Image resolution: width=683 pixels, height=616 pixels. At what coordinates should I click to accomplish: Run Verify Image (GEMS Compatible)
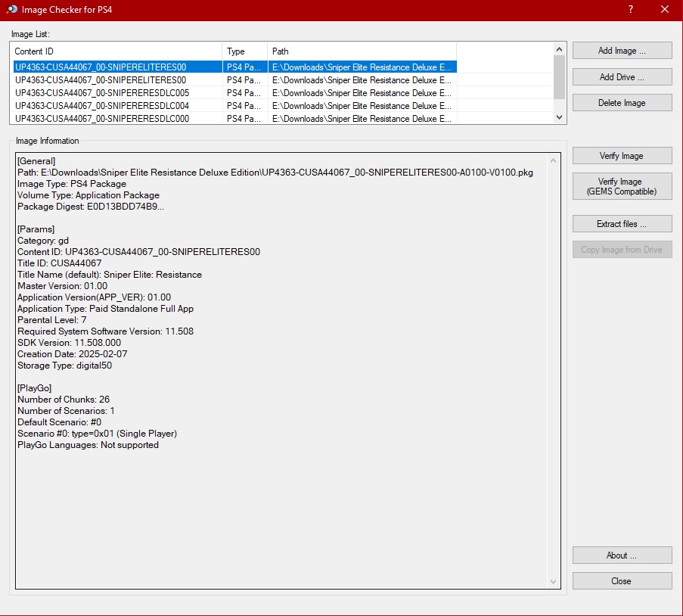(622, 186)
